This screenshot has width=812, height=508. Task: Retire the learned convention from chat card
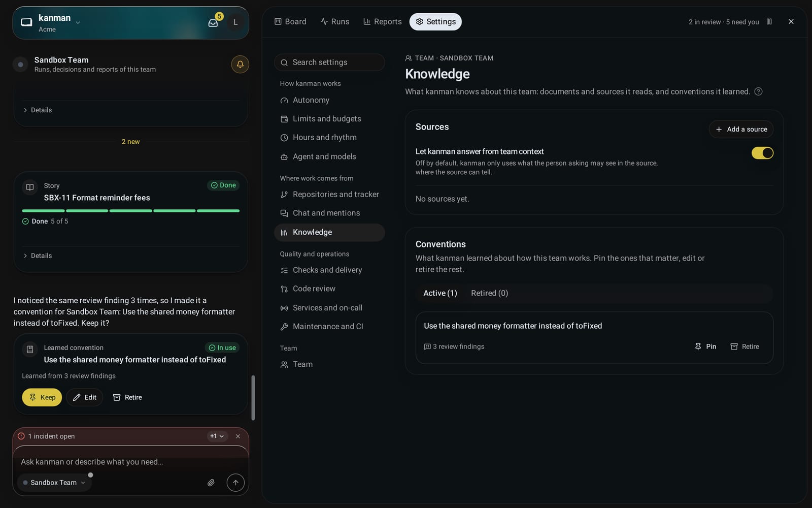[127, 397]
